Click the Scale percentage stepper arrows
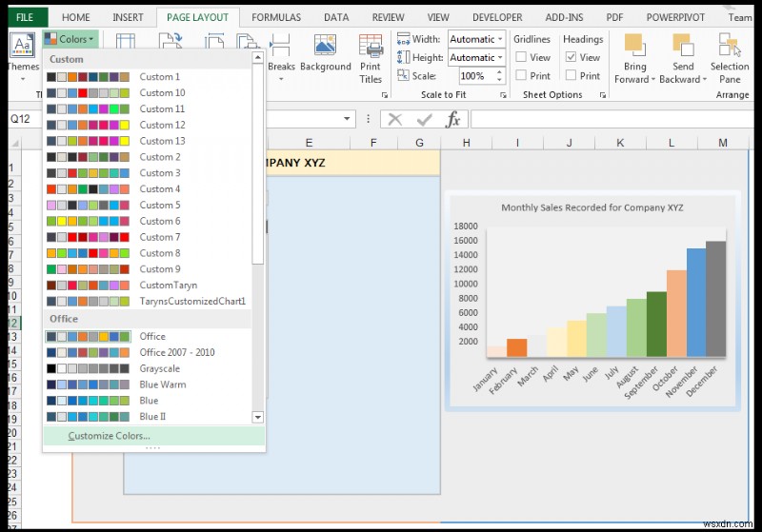 point(499,75)
